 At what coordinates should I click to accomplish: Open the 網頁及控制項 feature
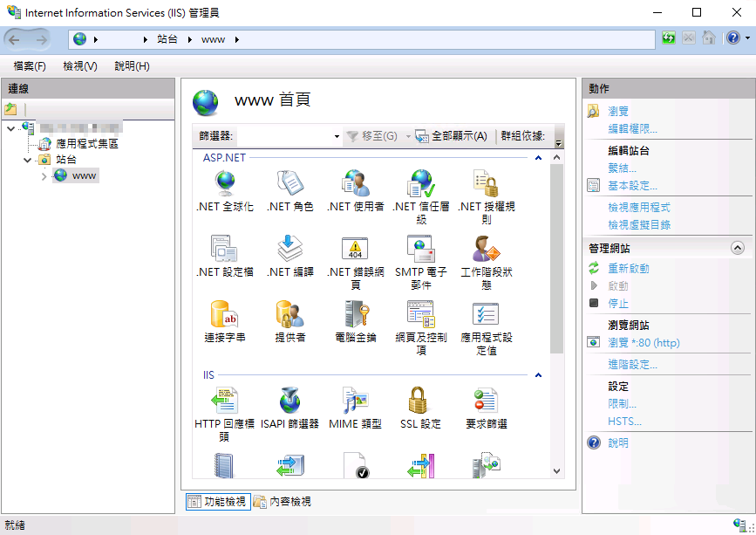pos(421,328)
